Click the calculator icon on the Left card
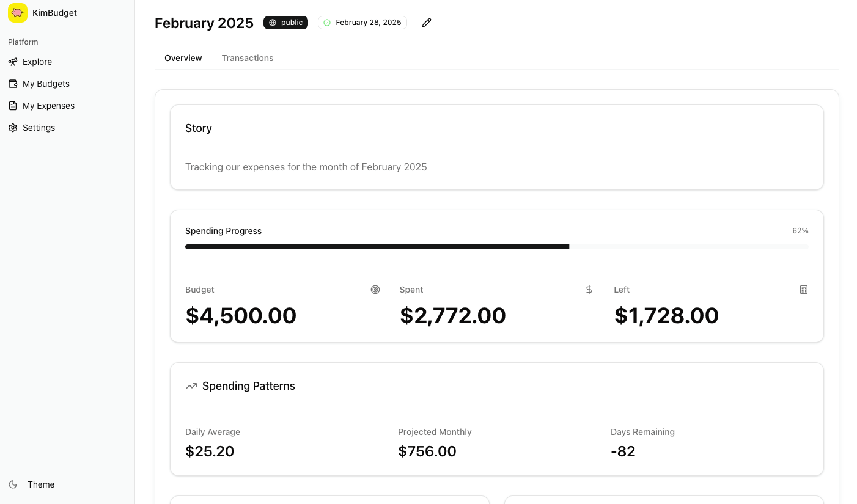The image size is (857, 504). (x=804, y=290)
